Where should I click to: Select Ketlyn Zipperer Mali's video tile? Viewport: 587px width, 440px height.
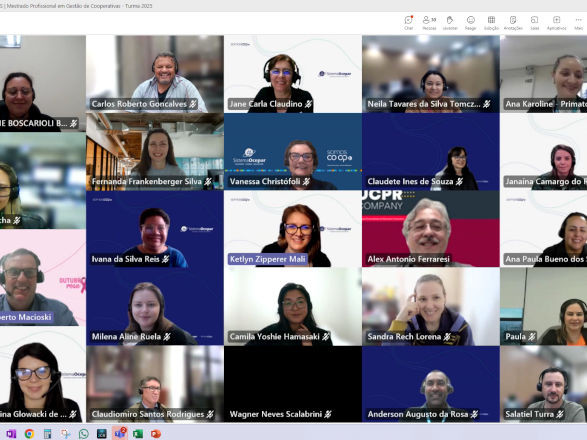pos(293,229)
